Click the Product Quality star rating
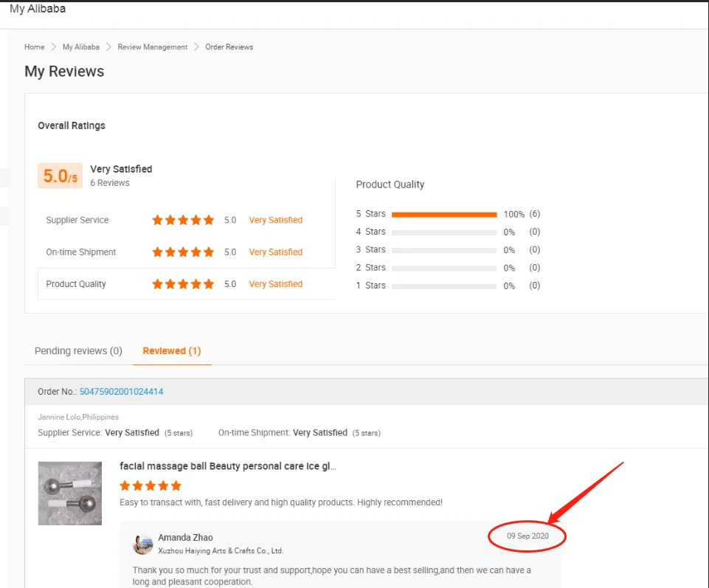The image size is (709, 588). (x=183, y=284)
